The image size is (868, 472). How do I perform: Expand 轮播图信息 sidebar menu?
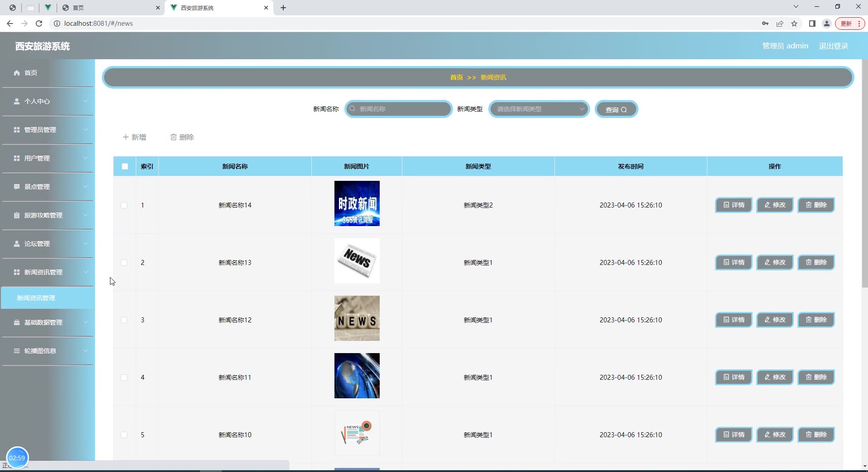tap(48, 351)
